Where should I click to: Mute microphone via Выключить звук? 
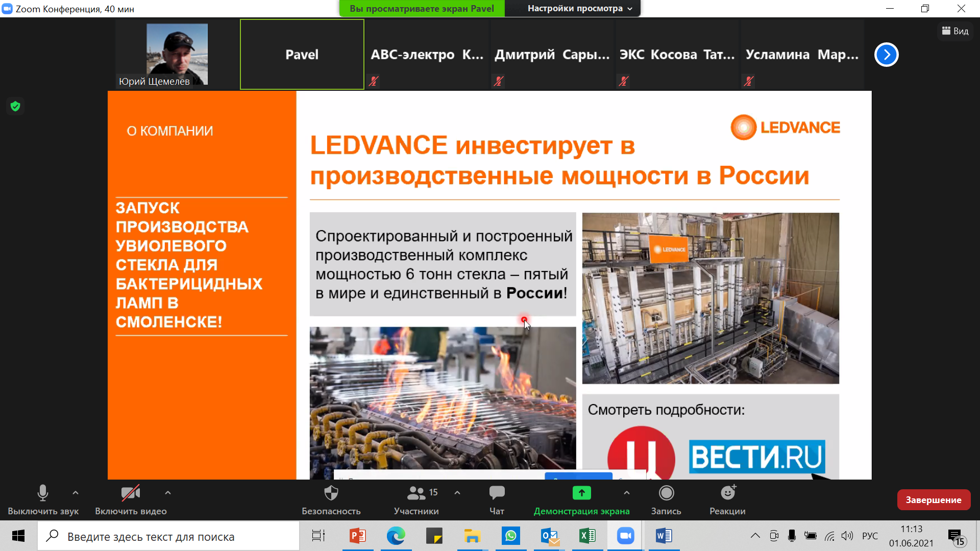(43, 493)
